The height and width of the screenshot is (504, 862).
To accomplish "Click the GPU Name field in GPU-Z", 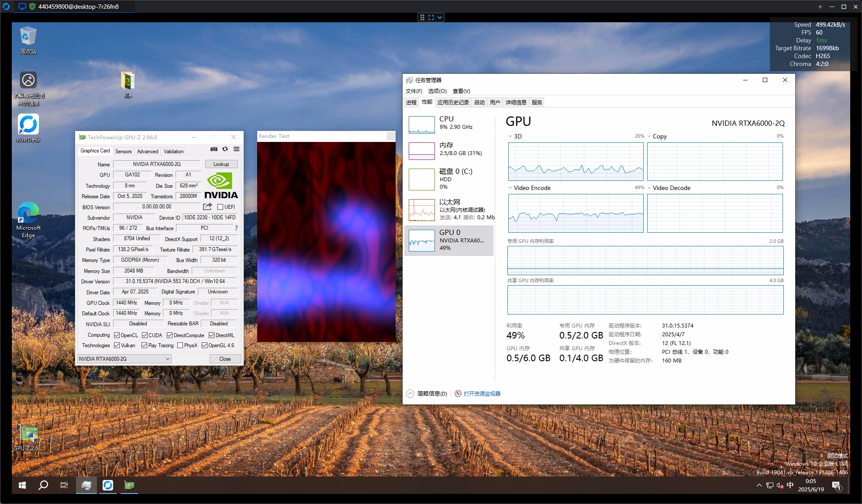I will pos(157,164).
